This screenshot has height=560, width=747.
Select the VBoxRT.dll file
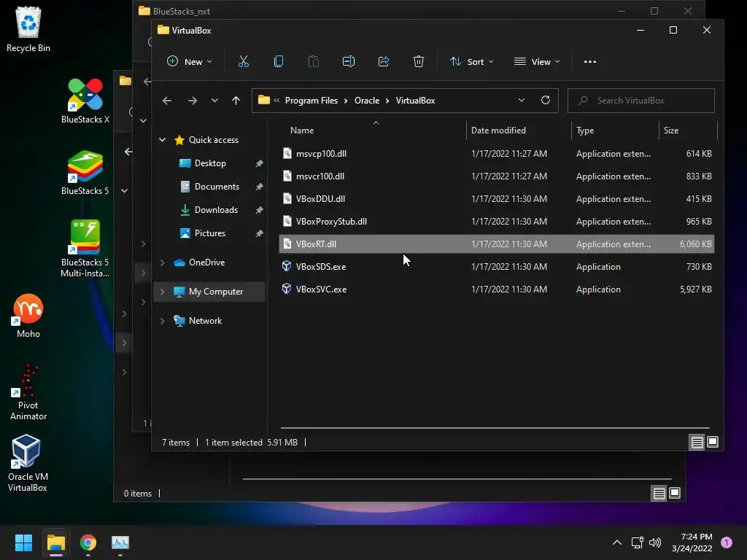(496, 244)
